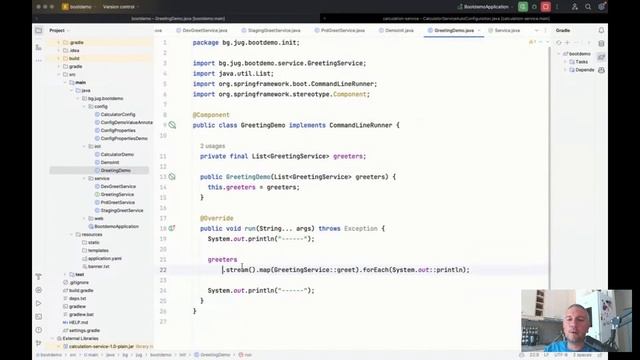Reload all Gradle projects icon

coord(559,42)
